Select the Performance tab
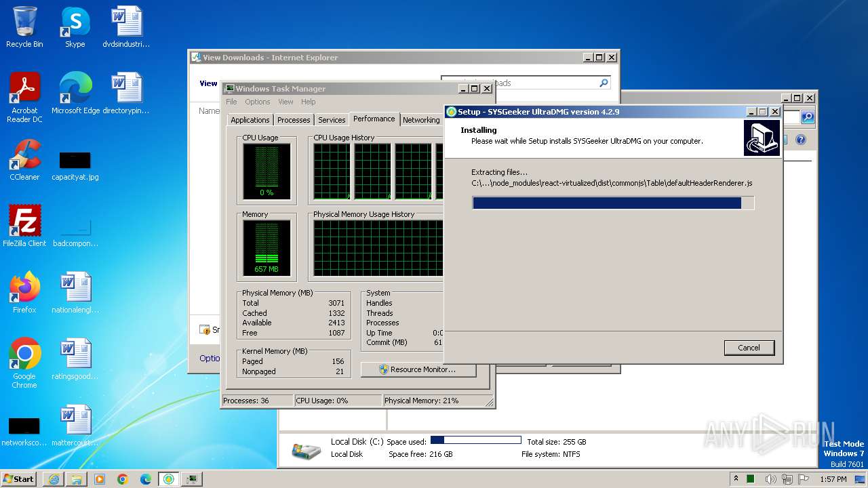Image resolution: width=868 pixels, height=488 pixels. click(x=374, y=119)
